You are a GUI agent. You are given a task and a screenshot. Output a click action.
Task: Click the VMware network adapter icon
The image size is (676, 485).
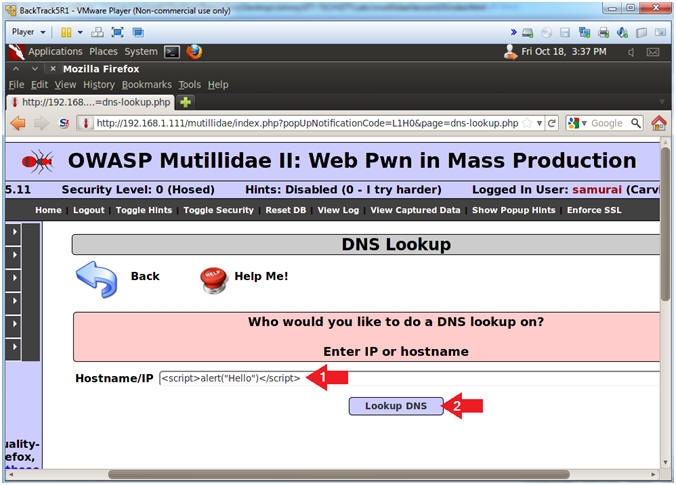pyautogui.click(x=585, y=33)
